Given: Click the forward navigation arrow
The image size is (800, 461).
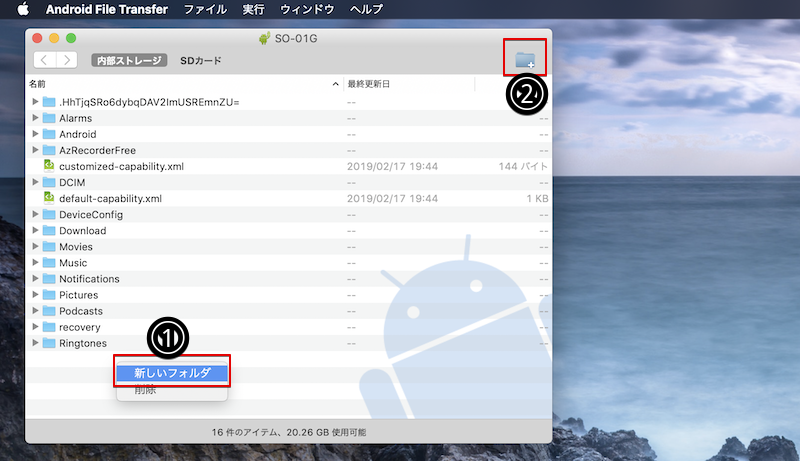Looking at the screenshot, I should (x=66, y=60).
